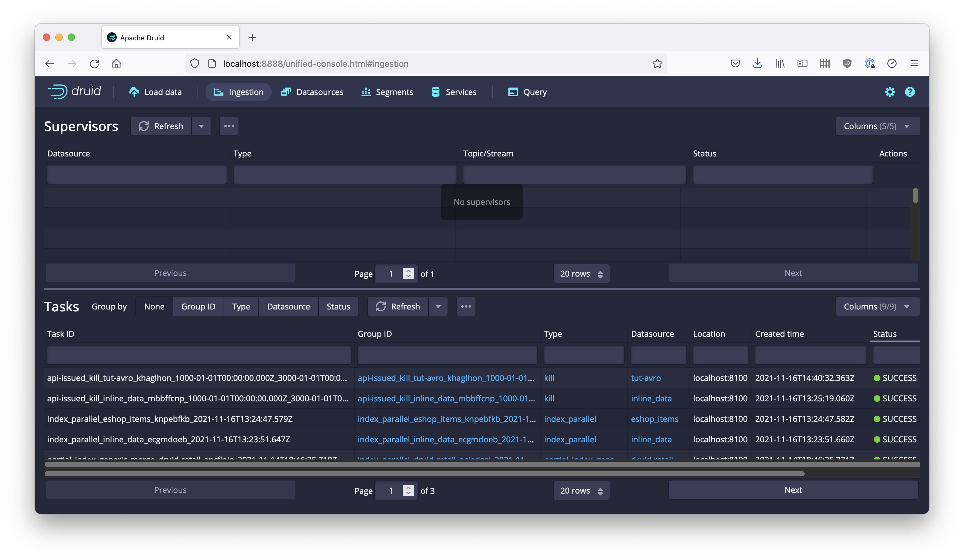The width and height of the screenshot is (964, 560).
Task: Click Next button under Tasks table
Action: tap(793, 490)
